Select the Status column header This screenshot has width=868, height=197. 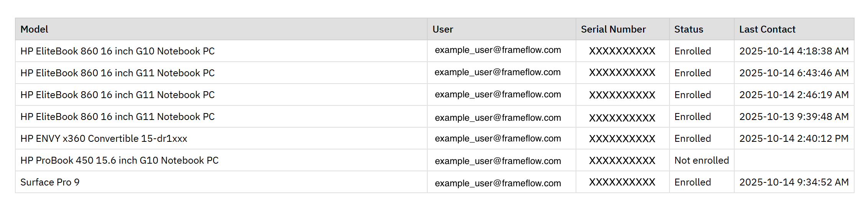point(689,30)
